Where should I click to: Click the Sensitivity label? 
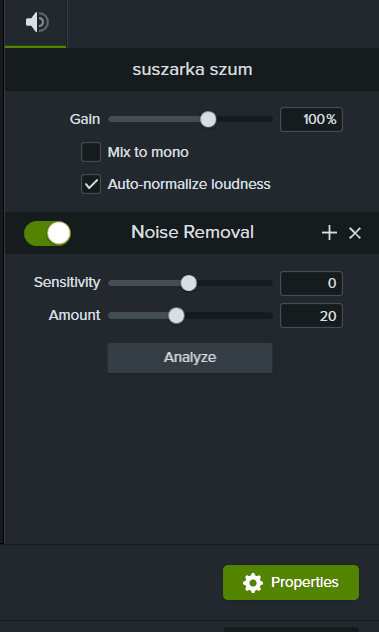point(67,283)
